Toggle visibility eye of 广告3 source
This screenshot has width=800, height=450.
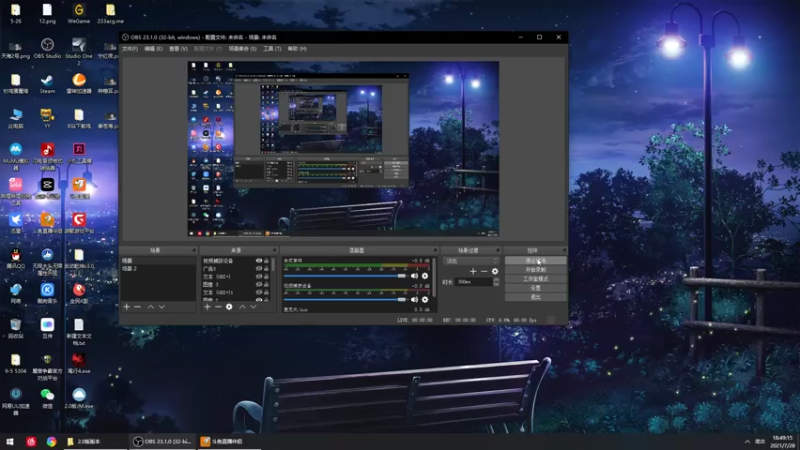point(259,268)
